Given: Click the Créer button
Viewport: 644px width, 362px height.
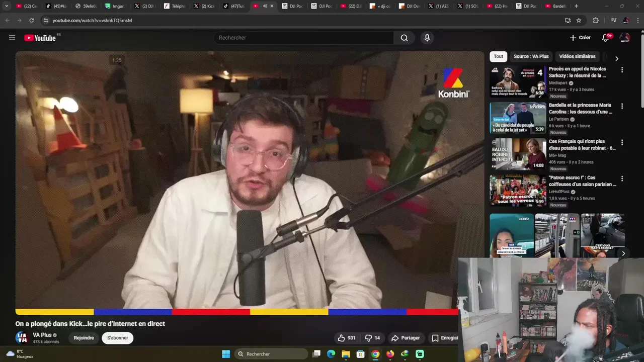Looking at the screenshot, I should point(580,38).
